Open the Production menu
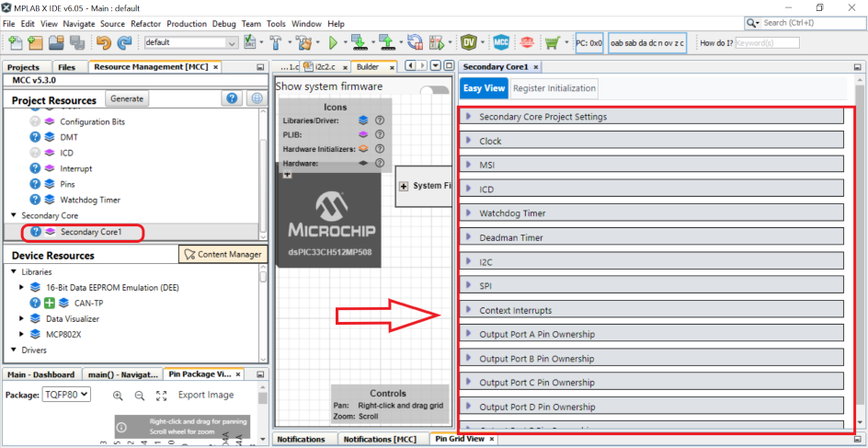 coord(187,24)
